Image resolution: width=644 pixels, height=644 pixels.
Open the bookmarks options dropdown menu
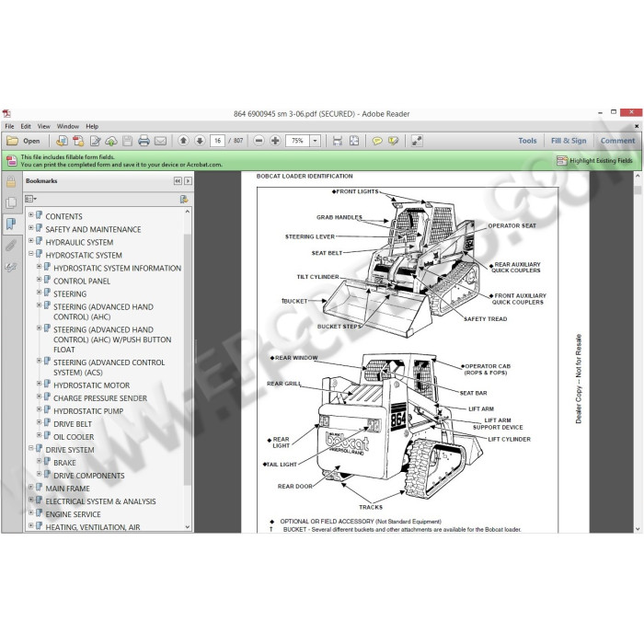point(30,200)
